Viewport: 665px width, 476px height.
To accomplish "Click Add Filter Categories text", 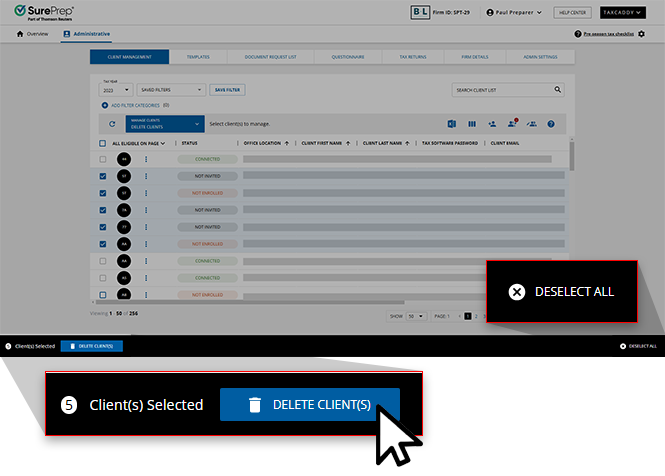I will [135, 105].
